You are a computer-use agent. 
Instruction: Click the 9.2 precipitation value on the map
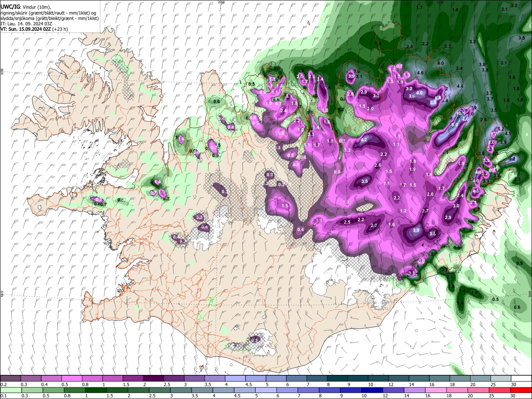(512, 159)
